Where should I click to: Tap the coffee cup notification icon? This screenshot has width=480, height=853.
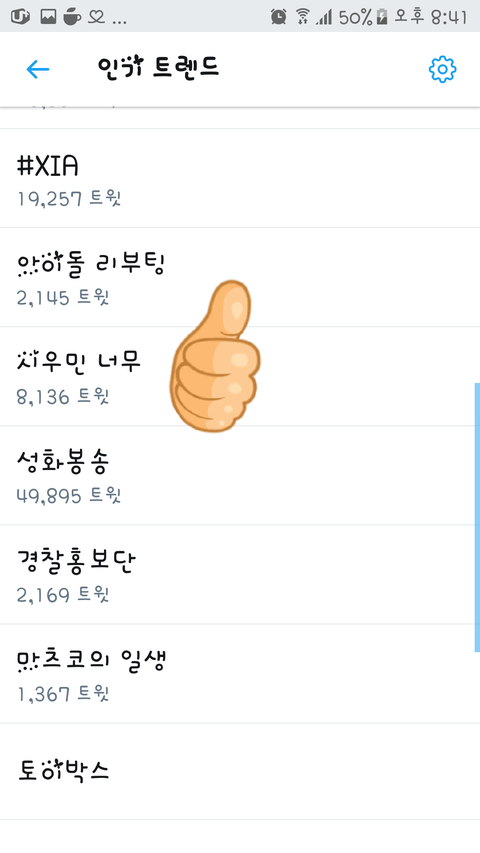71,17
